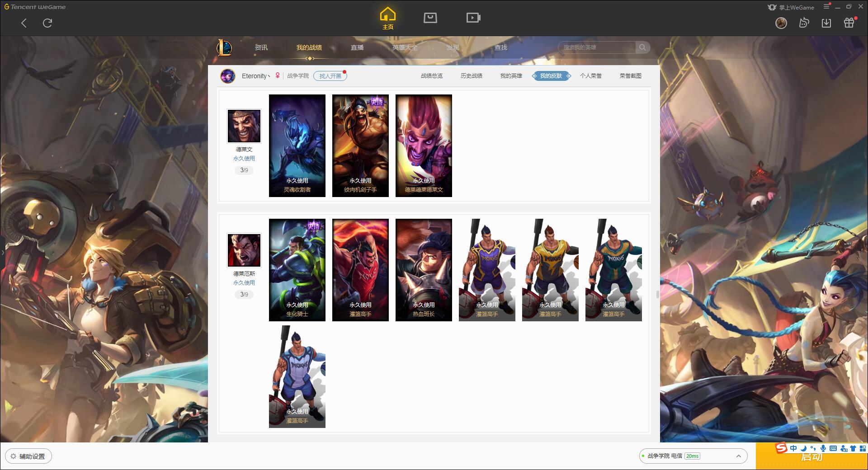Open the Sogou skin shirt icon
868x470 pixels.
[853, 448]
